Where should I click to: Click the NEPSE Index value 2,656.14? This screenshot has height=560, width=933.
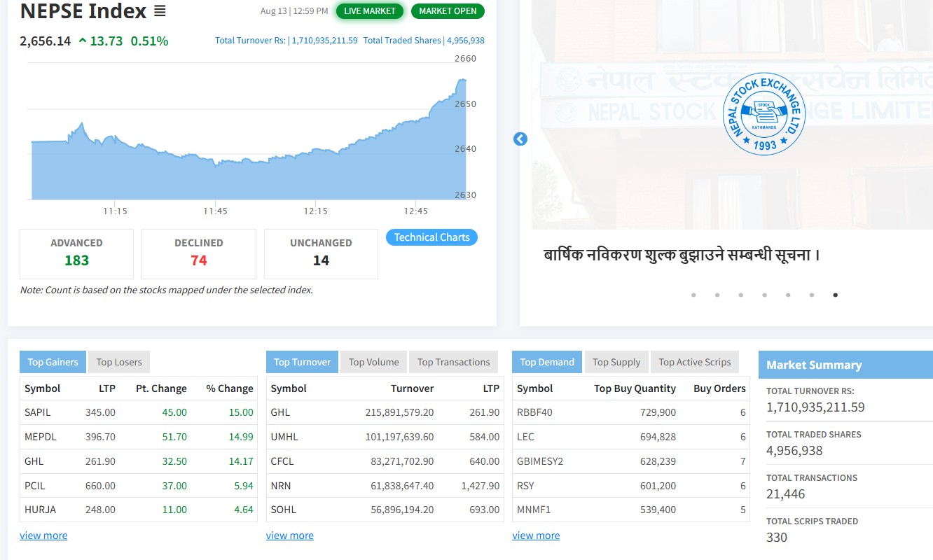click(x=46, y=41)
